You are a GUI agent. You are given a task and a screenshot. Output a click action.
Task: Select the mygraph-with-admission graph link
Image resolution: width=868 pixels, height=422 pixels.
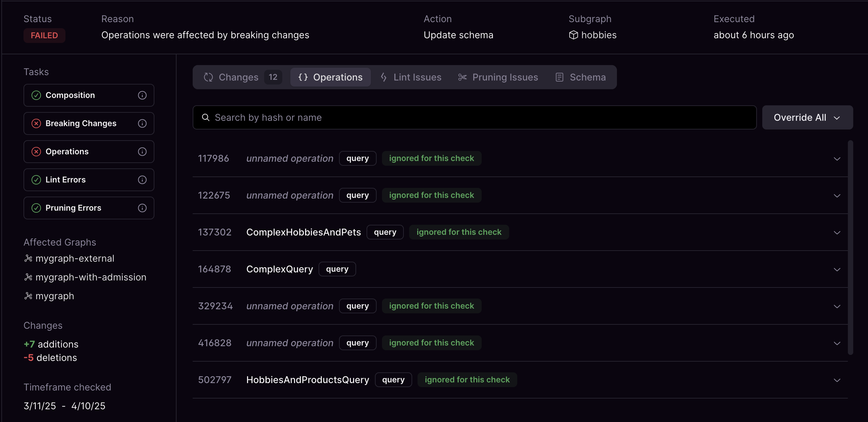click(91, 277)
